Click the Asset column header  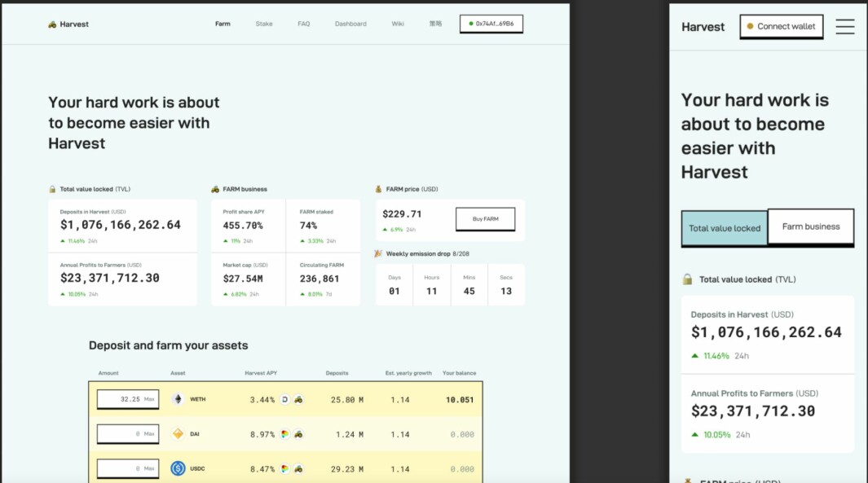click(x=178, y=374)
